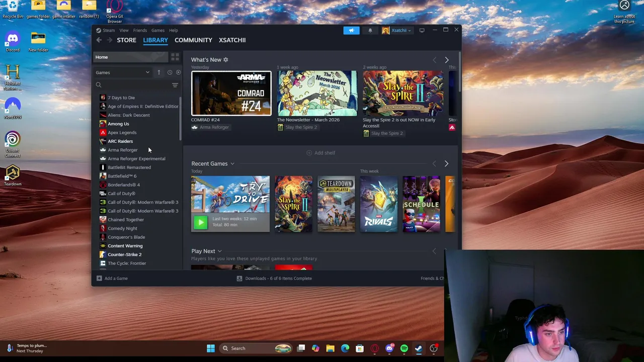Screen dimensions: 644x362
Task: Select Among Us in the game list
Action: [118, 124]
